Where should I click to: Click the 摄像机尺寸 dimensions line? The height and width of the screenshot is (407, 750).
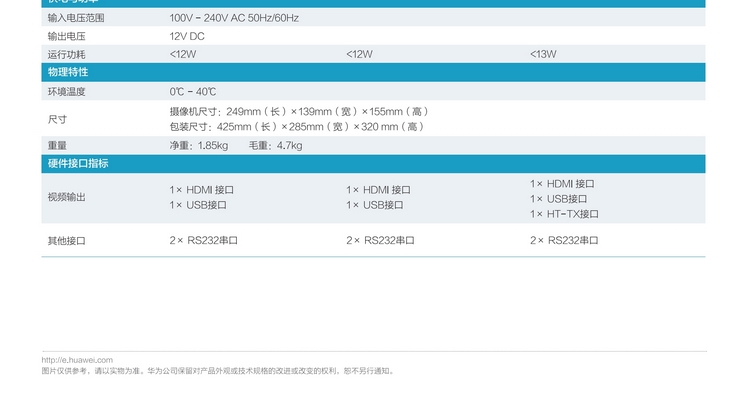point(299,111)
